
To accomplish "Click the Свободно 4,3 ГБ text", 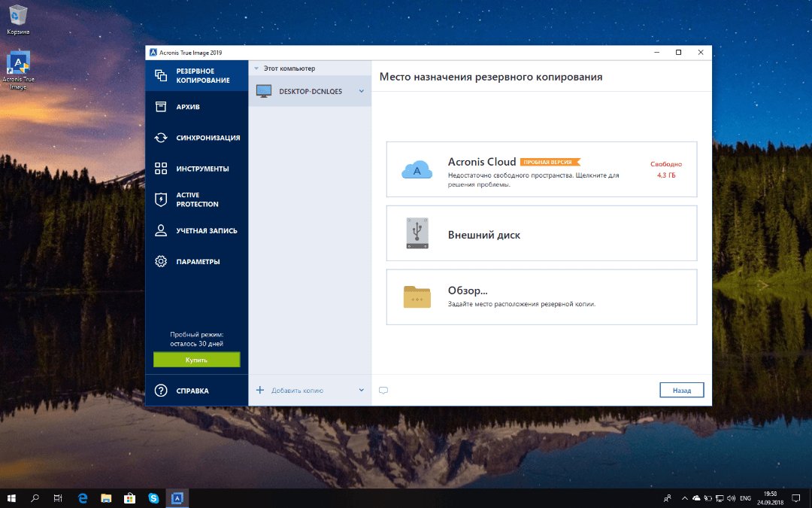I will [666, 169].
